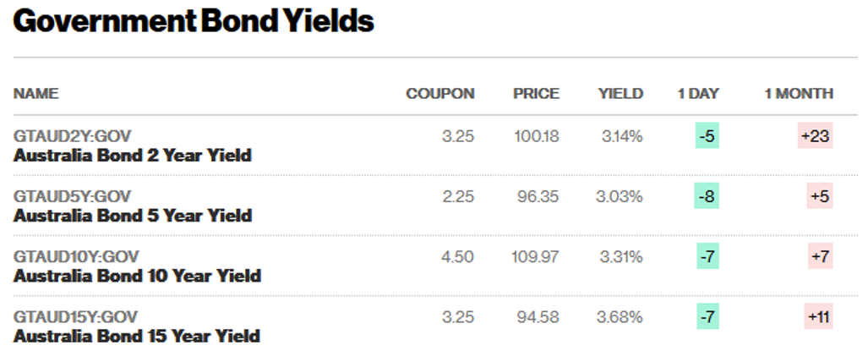
Task: Click the red +23 one-month change badge
Action: coord(816,136)
